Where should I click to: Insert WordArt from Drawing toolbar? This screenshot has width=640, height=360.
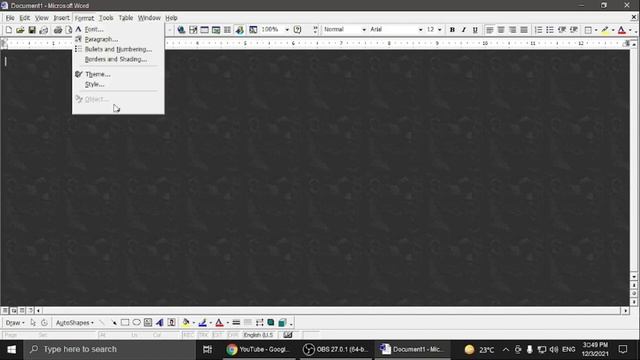coord(160,322)
